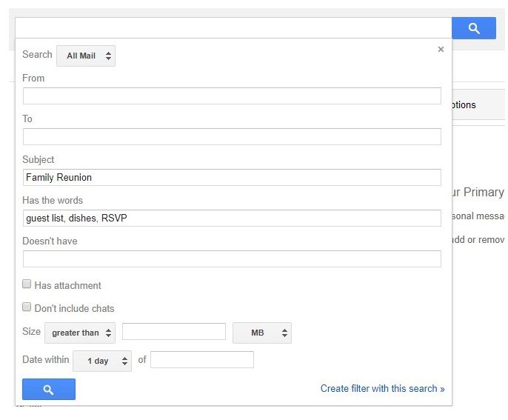Click the From input field

point(232,96)
